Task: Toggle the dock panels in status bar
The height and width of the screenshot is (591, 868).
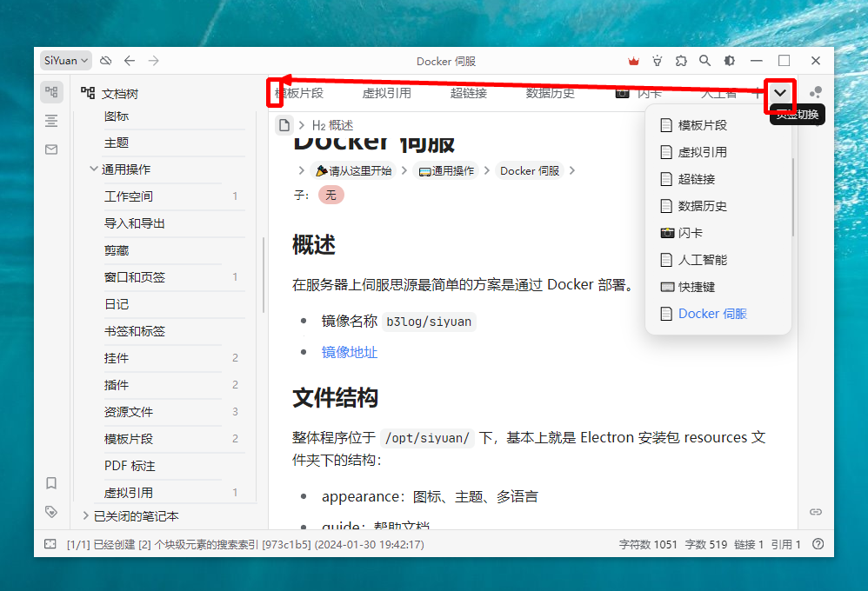Action: coord(50,544)
